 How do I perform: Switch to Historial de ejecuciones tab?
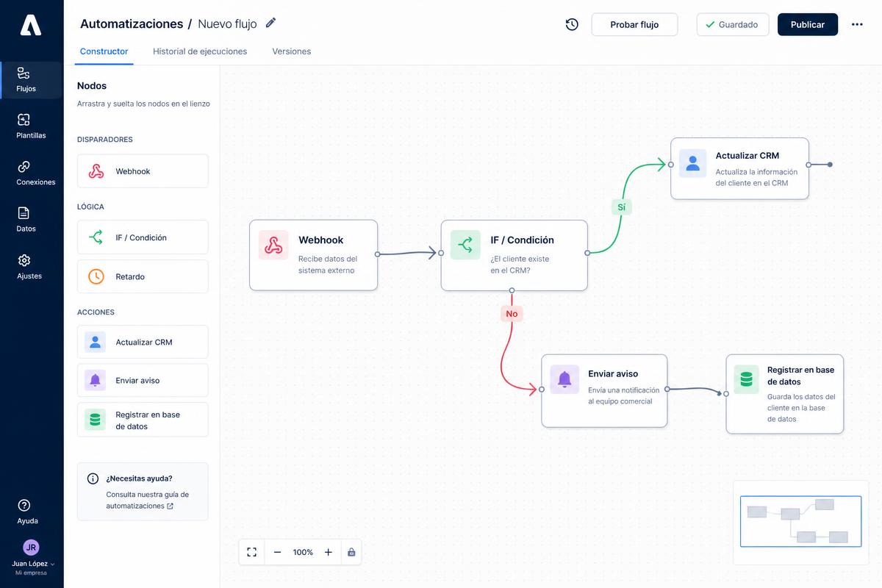coord(200,51)
